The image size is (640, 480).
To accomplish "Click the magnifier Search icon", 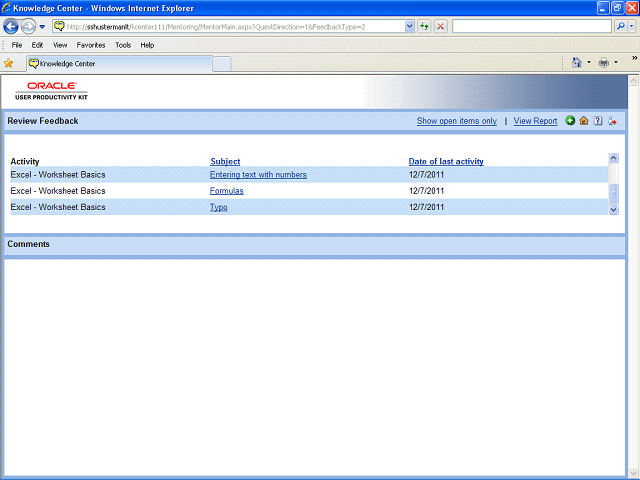I will tap(620, 27).
